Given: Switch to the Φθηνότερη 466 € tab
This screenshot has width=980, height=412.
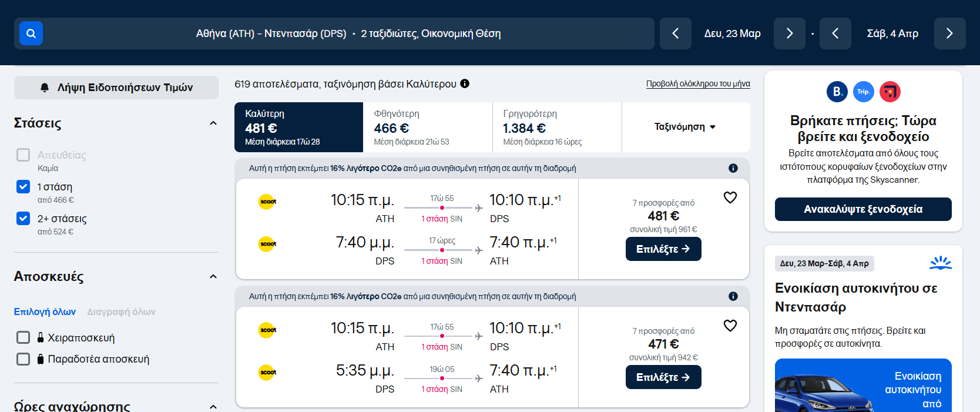Looking at the screenshot, I should [427, 127].
